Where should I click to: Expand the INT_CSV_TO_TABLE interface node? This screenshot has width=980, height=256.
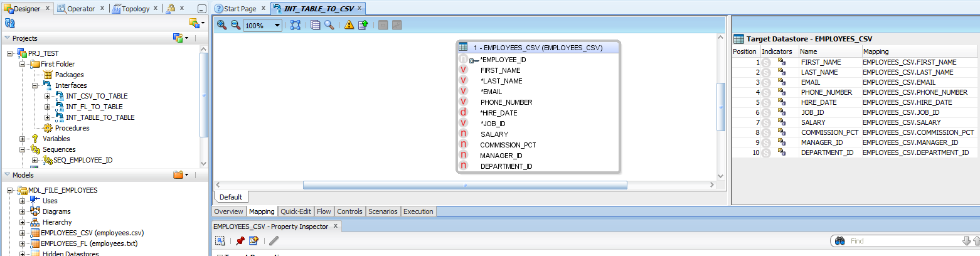pyautogui.click(x=48, y=96)
